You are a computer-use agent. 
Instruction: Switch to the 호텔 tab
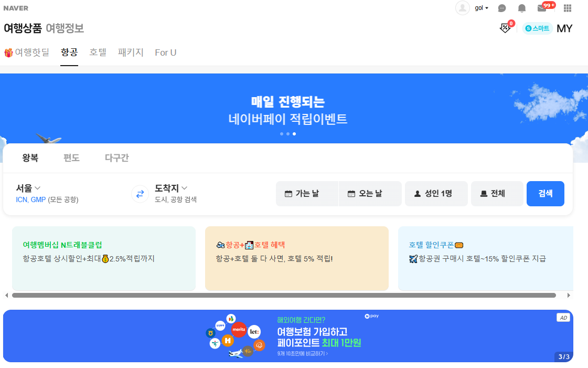coord(98,52)
